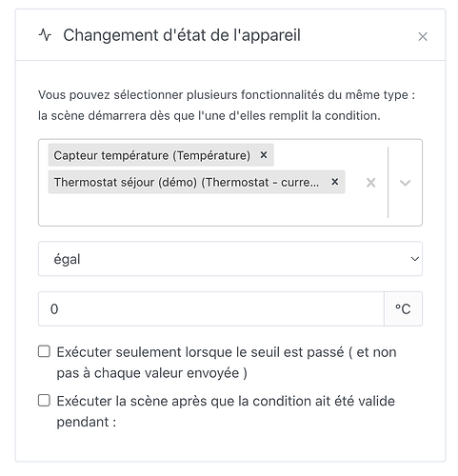
Task: Expand the device features dropdown chevron
Action: [x=405, y=183]
